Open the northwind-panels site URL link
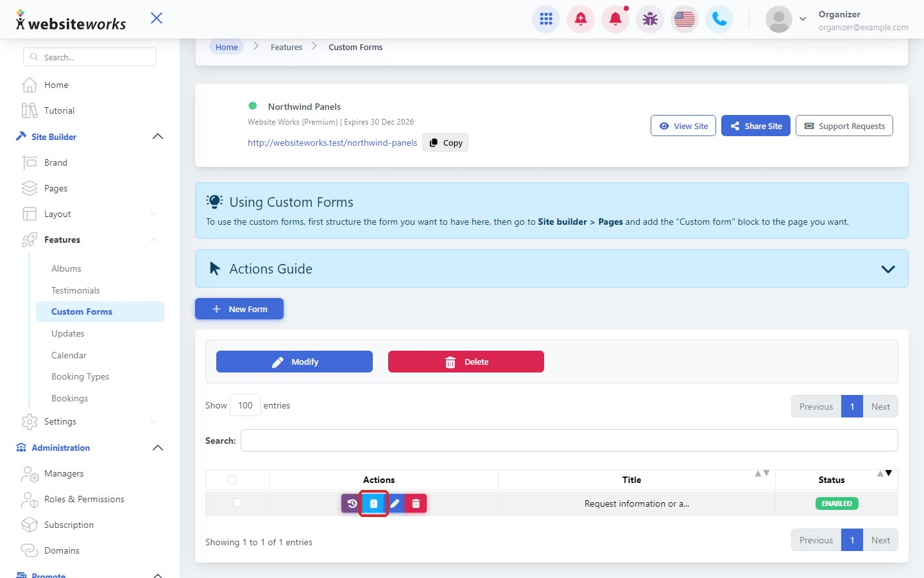Screen dimensions: 924x578 pyautogui.click(x=332, y=143)
